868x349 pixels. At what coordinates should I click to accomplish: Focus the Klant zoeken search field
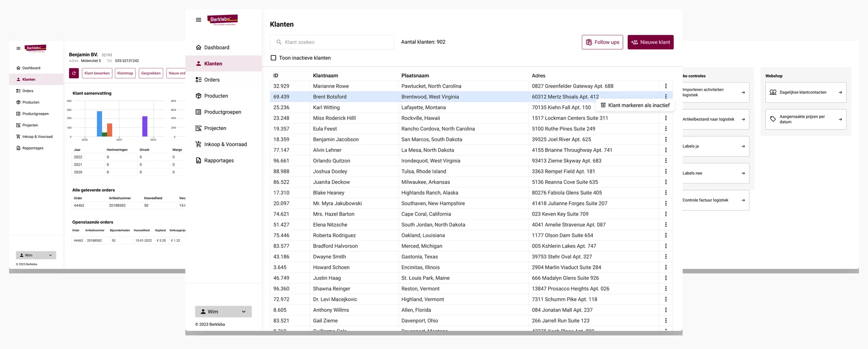tap(332, 42)
